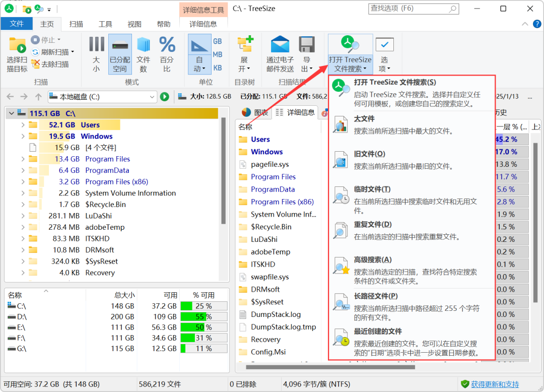544x392 pixels.
Task: Switch to the 扫描 ribbon tab
Action: pyautogui.click(x=76, y=24)
